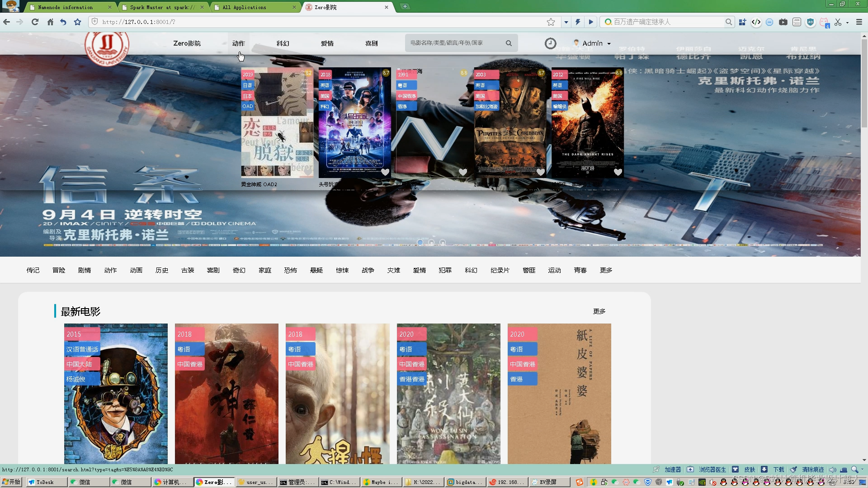
Task: Open dropdown arrow next to scissors icon
Action: pos(847,22)
